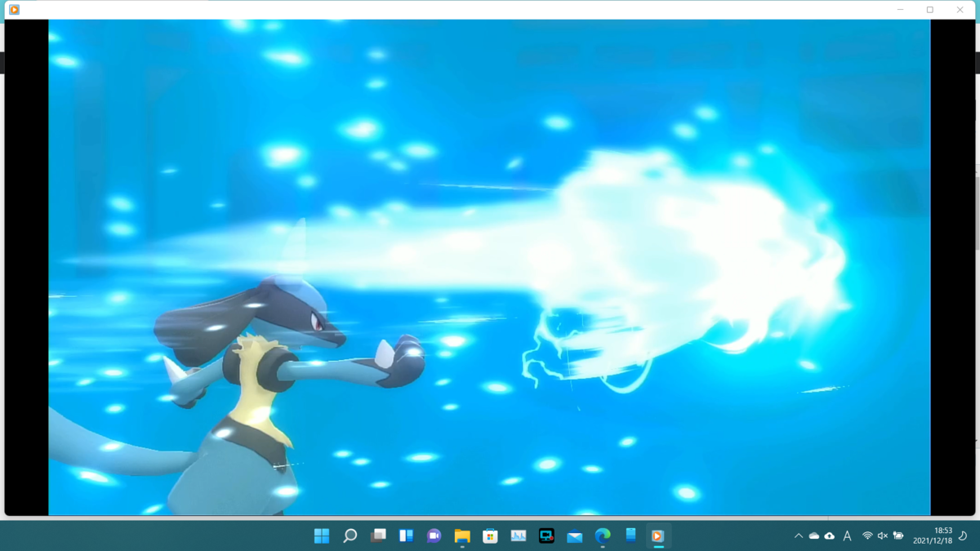Open the Windows Start menu
This screenshot has height=551, width=980.
[322, 535]
